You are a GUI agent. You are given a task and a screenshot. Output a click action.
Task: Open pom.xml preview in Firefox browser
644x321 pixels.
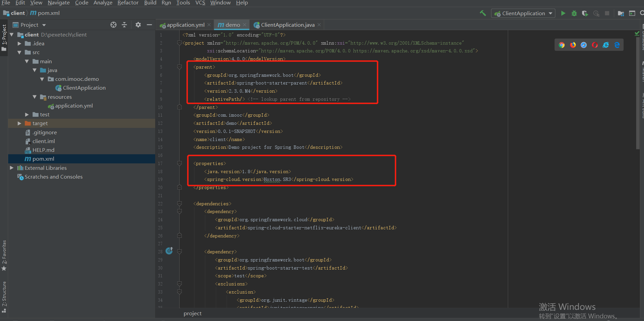coord(573,45)
